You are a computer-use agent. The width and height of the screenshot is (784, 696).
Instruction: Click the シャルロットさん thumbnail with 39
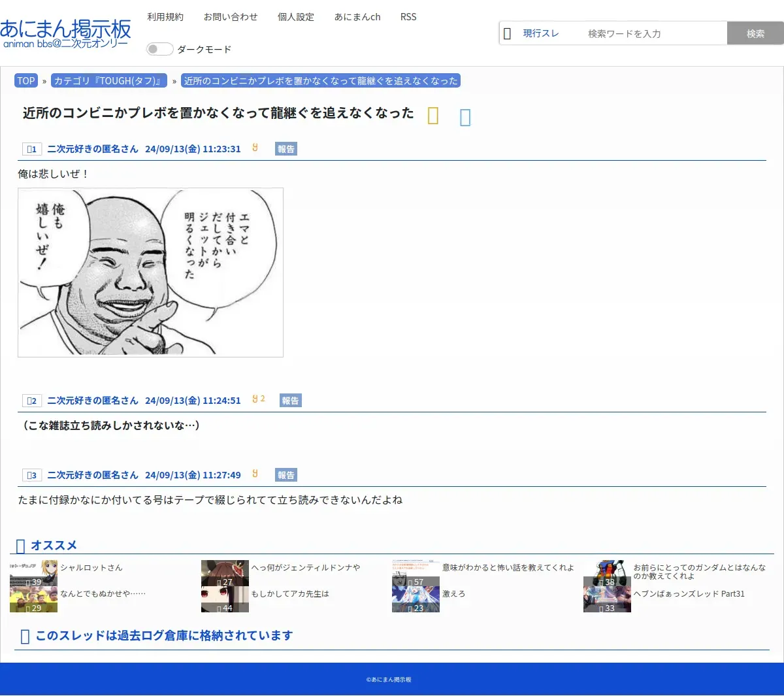tap(33, 573)
